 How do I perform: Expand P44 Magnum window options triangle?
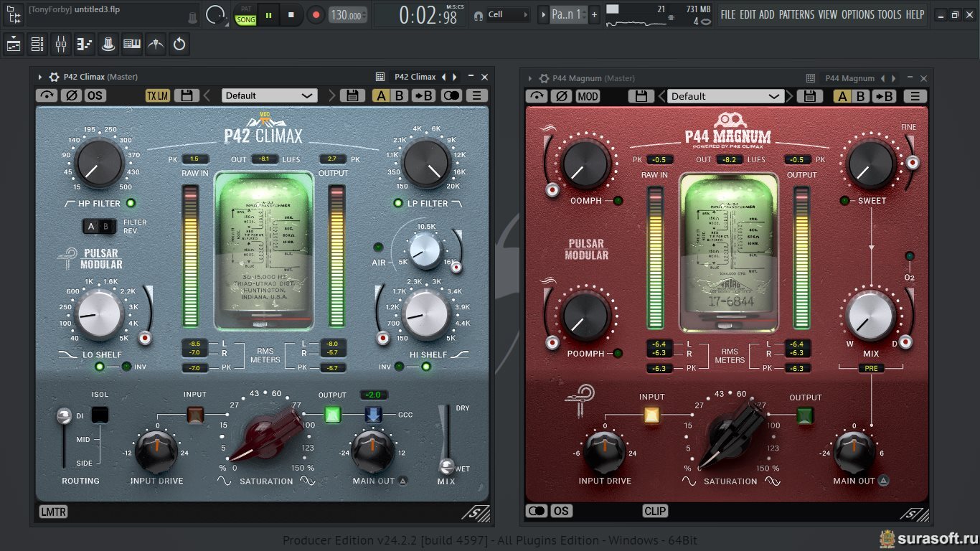(x=530, y=78)
